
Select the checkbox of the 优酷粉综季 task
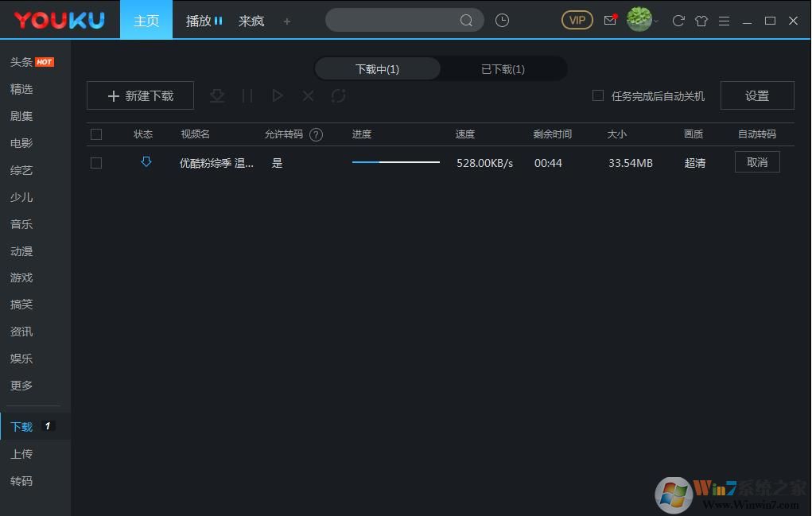96,162
